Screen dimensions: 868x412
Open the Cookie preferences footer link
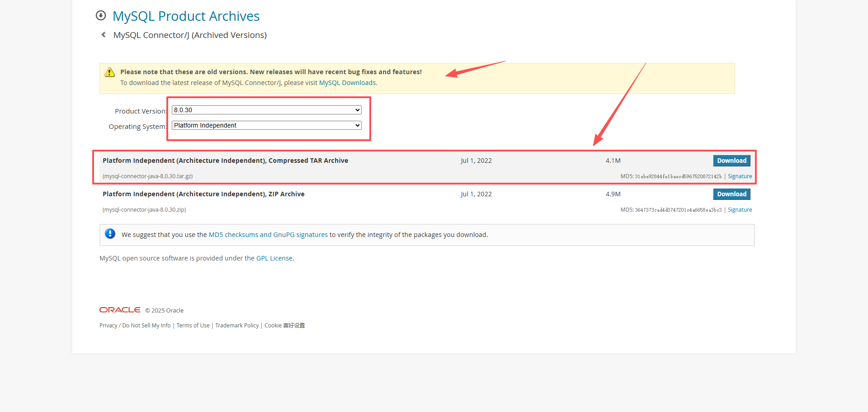click(285, 326)
